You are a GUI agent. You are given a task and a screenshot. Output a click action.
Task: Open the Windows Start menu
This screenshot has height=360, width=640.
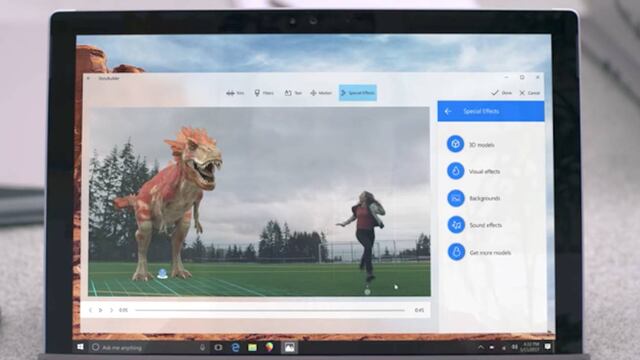tap(80, 347)
